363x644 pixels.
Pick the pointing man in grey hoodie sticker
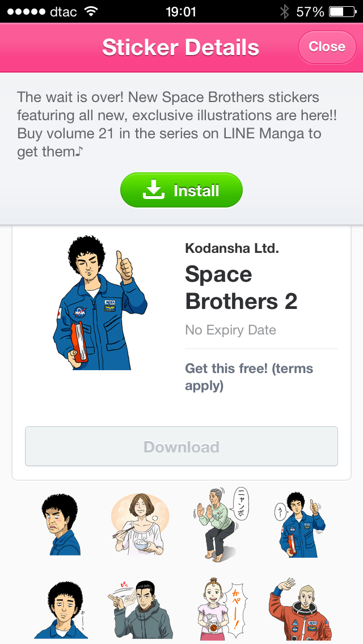click(140, 609)
